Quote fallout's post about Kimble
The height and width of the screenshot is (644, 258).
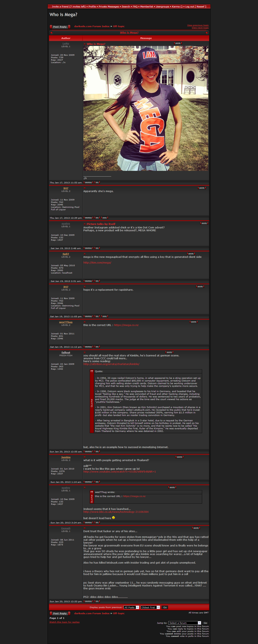(x=169, y=352)
